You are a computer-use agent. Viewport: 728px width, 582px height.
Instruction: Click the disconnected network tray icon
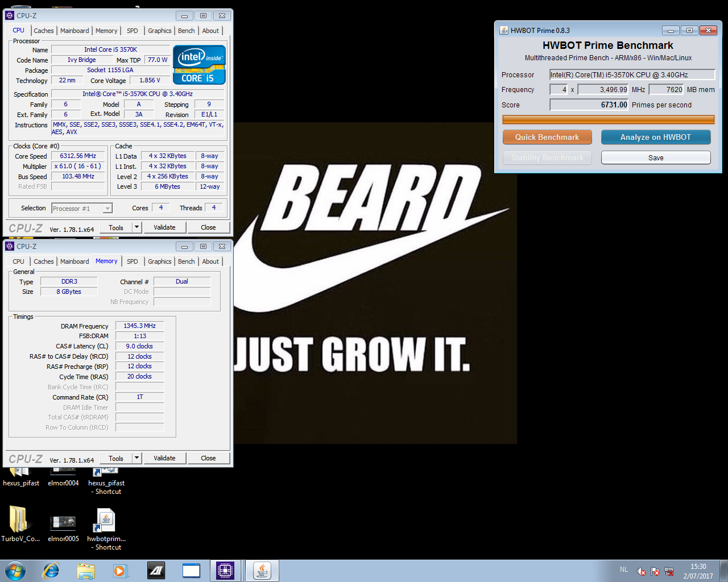[669, 571]
